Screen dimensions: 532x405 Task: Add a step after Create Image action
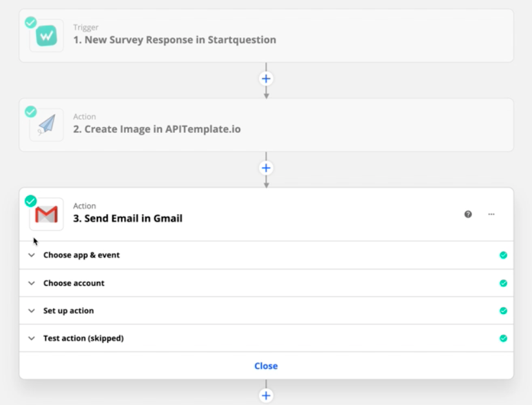pos(266,168)
